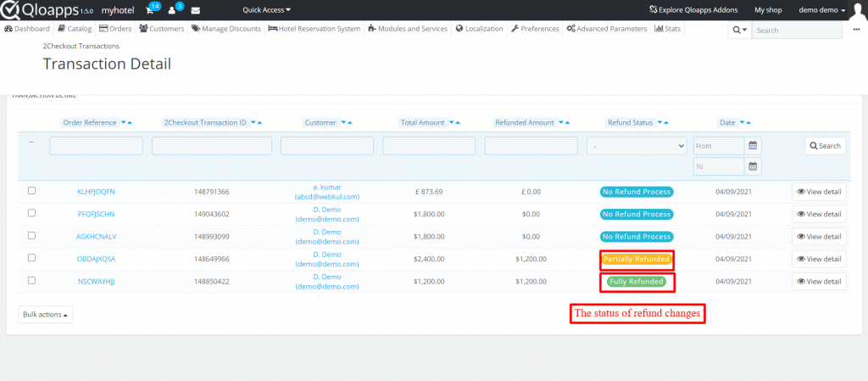Sort Refunded Amount column descending arrow
The image size is (868, 381).
tap(561, 122)
